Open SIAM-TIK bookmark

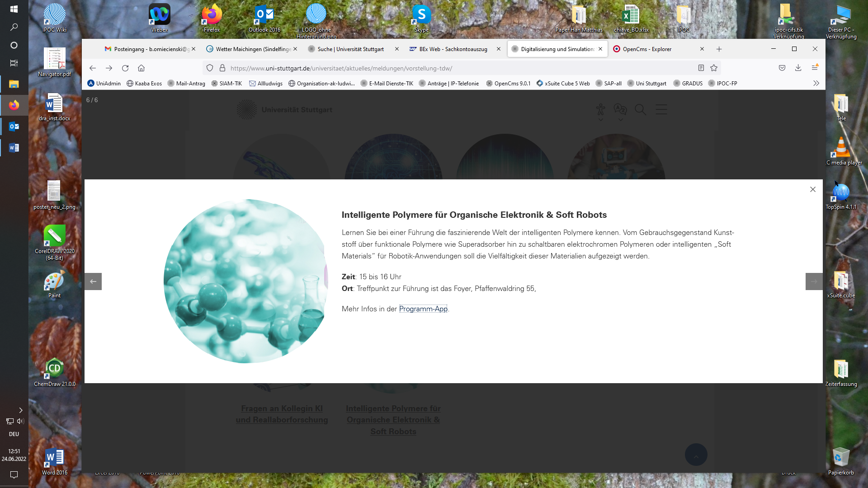tap(226, 83)
